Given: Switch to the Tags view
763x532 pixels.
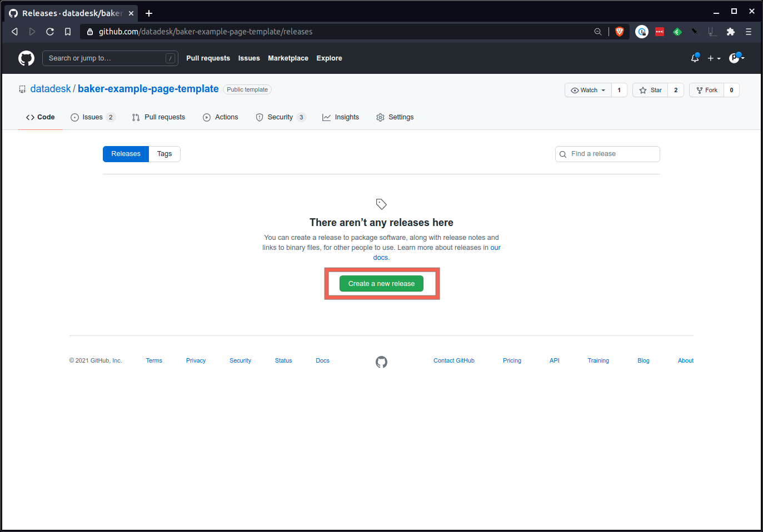Looking at the screenshot, I should click(164, 154).
